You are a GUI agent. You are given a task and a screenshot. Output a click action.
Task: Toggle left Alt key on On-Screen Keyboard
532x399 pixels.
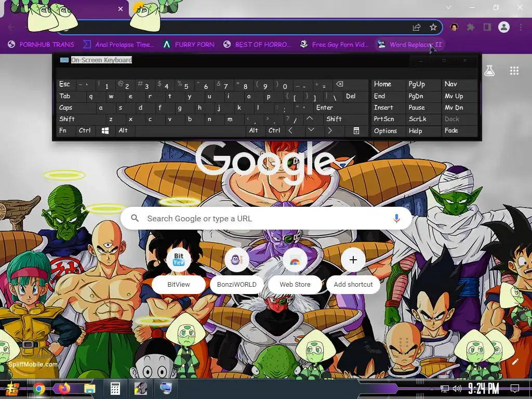tap(125, 130)
